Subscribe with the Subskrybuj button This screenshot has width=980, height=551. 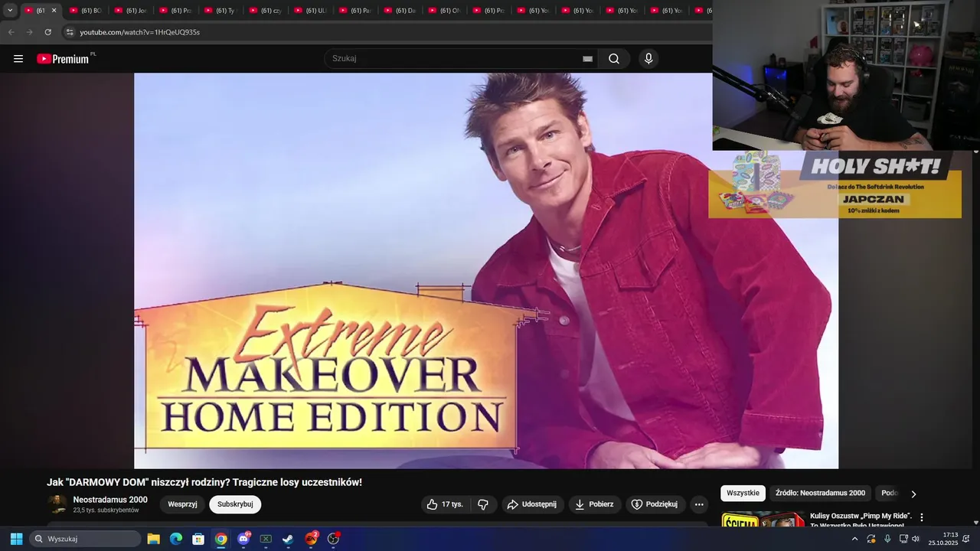(x=235, y=504)
